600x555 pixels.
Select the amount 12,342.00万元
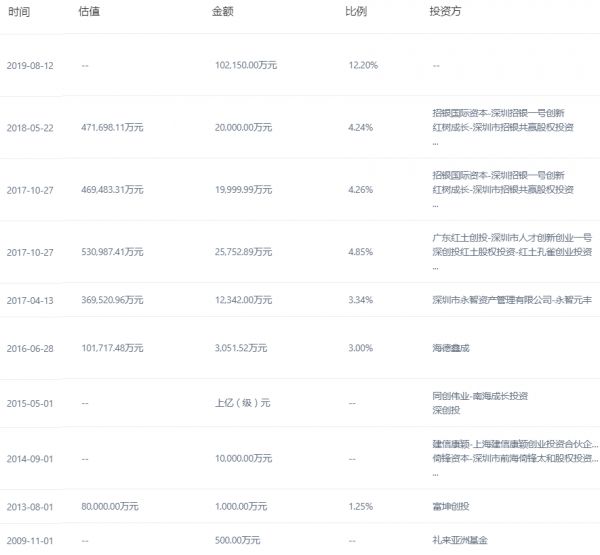(243, 300)
